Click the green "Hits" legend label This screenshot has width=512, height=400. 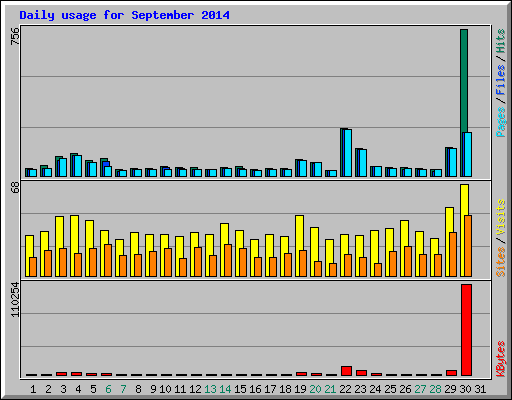coord(501,41)
